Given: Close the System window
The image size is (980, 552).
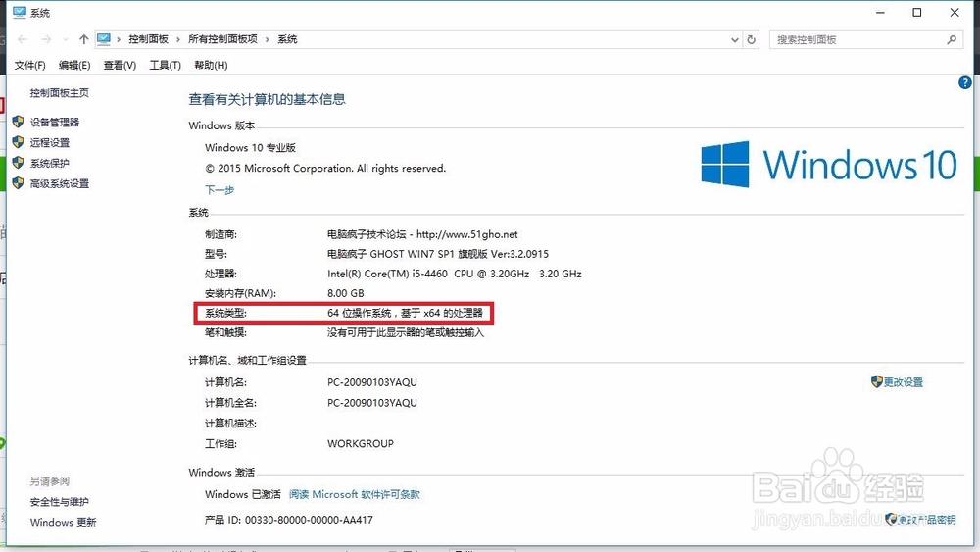Looking at the screenshot, I should [x=955, y=13].
